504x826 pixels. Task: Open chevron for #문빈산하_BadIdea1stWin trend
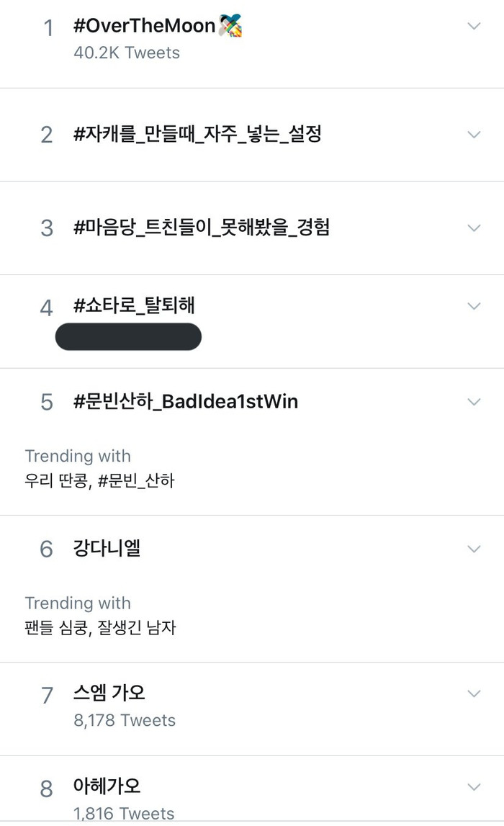[473, 401]
